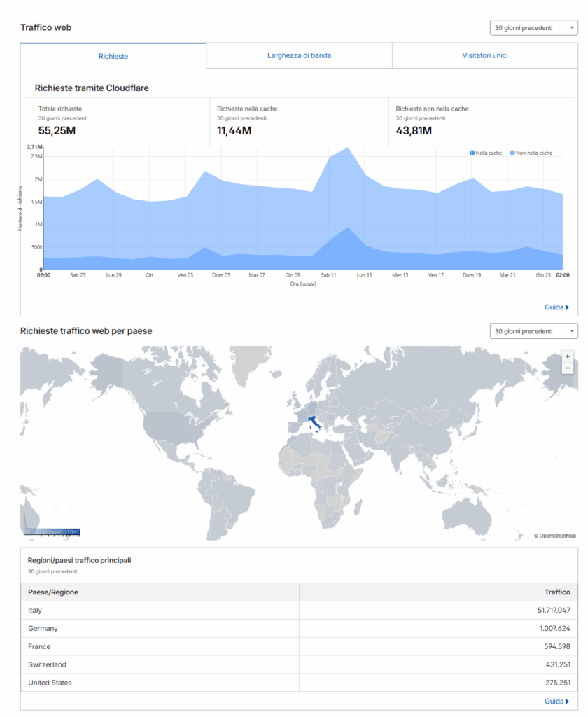Open Guida link below the requests chart
Image resolution: width=588 pixels, height=717 pixels.
click(x=556, y=307)
